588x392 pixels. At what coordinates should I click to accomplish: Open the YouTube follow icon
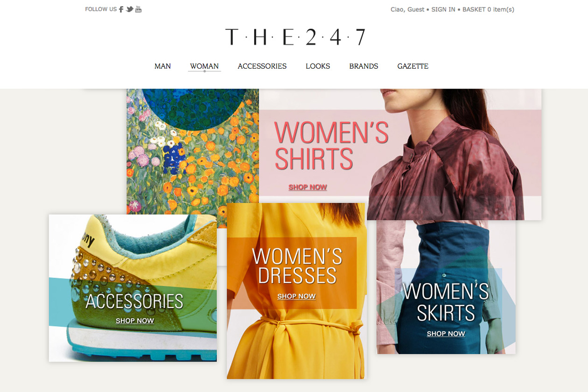pos(138,9)
